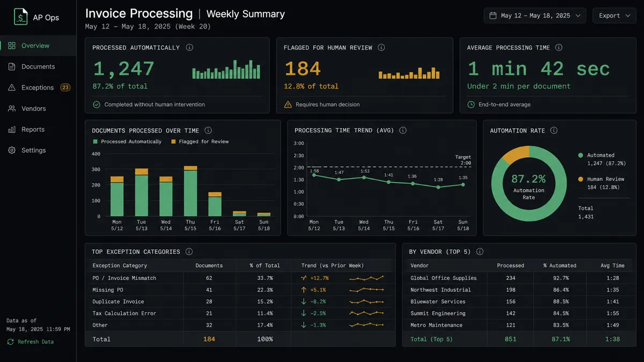
Task: Click warning triangle icon by Requires human decision
Action: 288,105
